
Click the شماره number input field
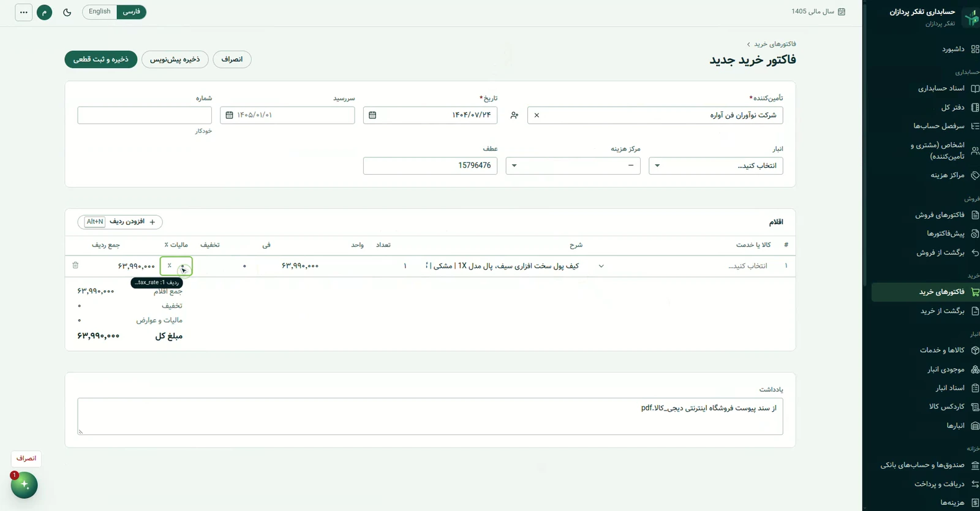point(145,115)
